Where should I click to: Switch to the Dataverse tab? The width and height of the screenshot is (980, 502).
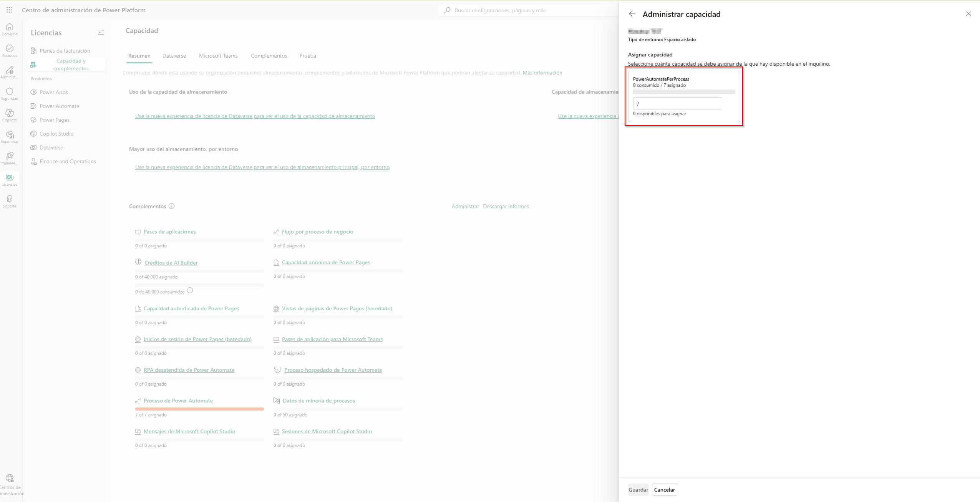[174, 56]
